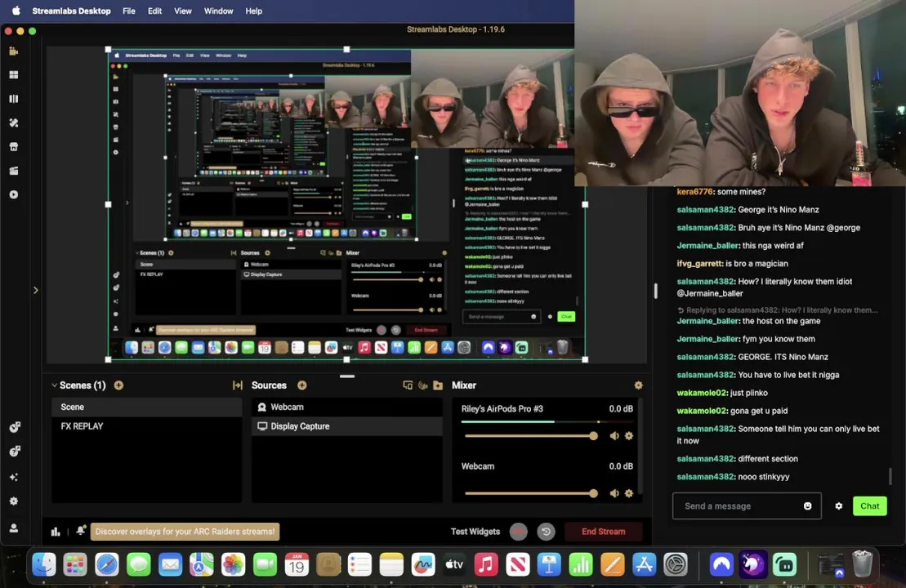
Task: Open System Settings from the dock
Action: [676, 564]
